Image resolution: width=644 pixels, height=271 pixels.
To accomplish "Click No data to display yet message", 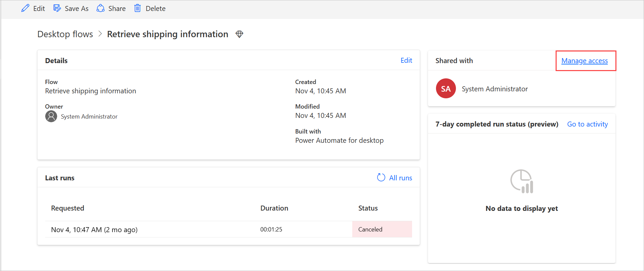I will (x=522, y=209).
